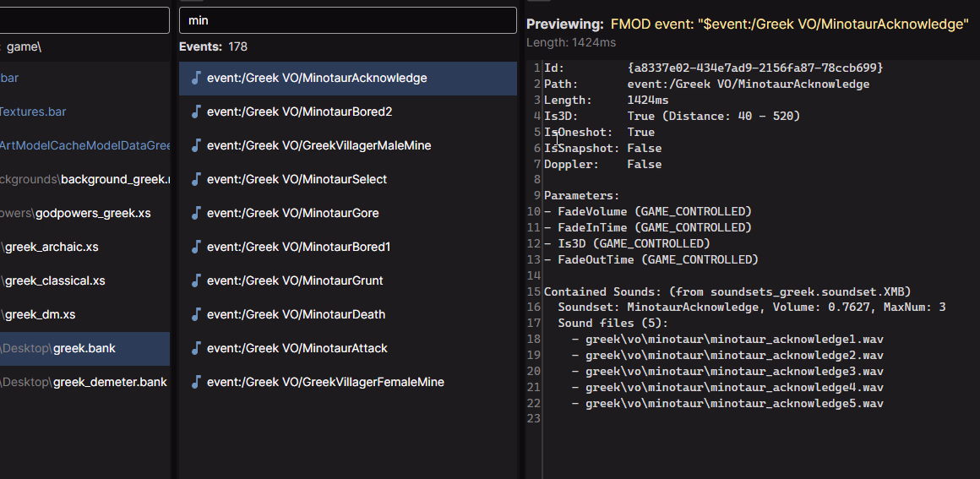
Task: Click the Textures.bar file link
Action: pyautogui.click(x=32, y=112)
